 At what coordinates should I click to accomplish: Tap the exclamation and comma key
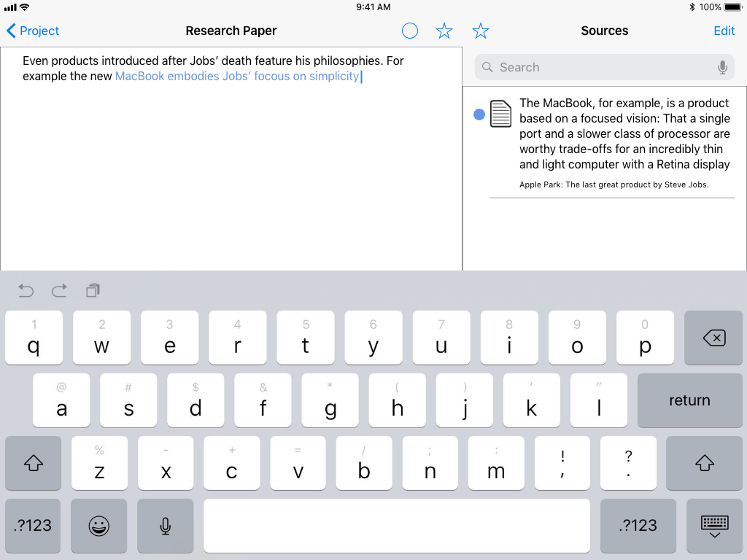point(562,463)
